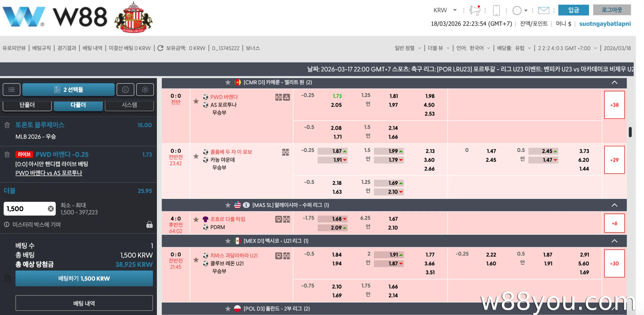Screen dimensions: 644x315
Task: Favorite the MEX D1 멕시코 league star
Action: click(228, 241)
